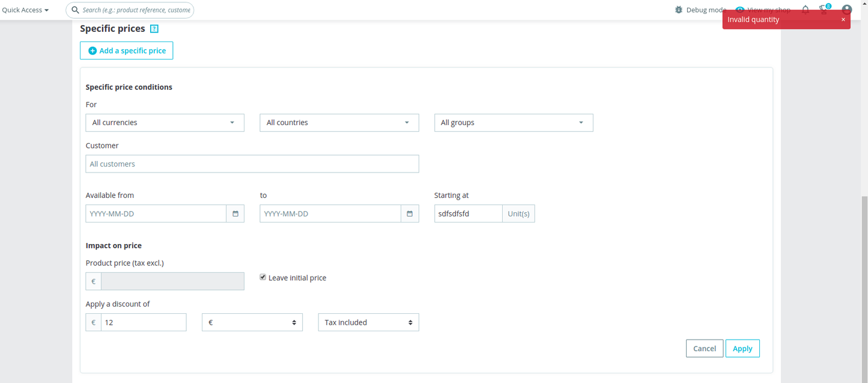The image size is (868, 383).
Task: Focus the discount amount field with 12
Action: pyautogui.click(x=144, y=322)
